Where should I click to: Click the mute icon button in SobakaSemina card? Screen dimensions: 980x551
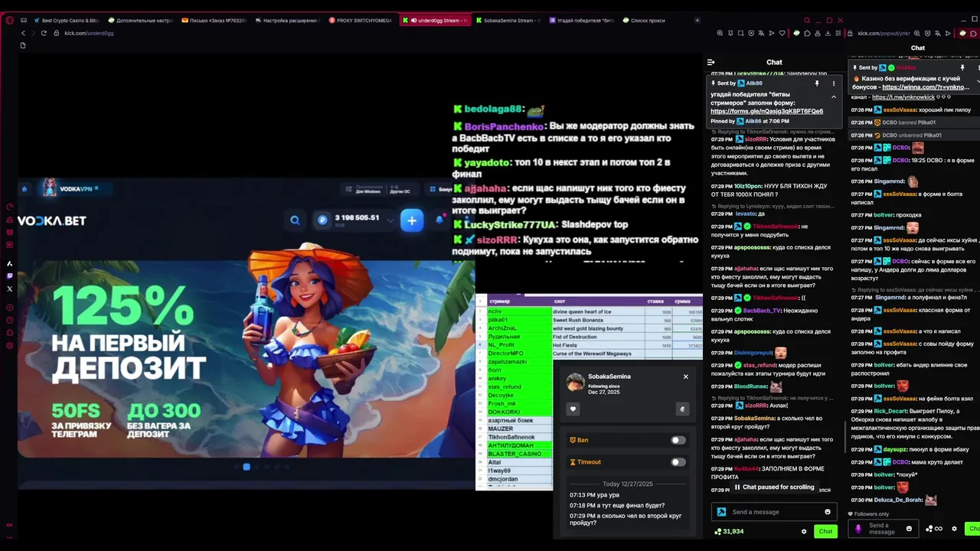click(x=682, y=409)
